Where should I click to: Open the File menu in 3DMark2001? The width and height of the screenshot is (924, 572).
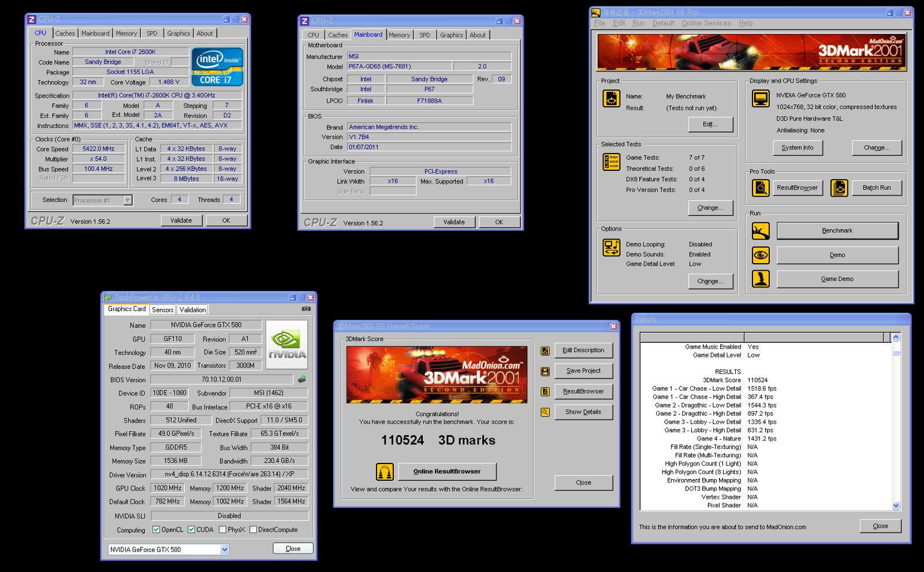click(599, 23)
